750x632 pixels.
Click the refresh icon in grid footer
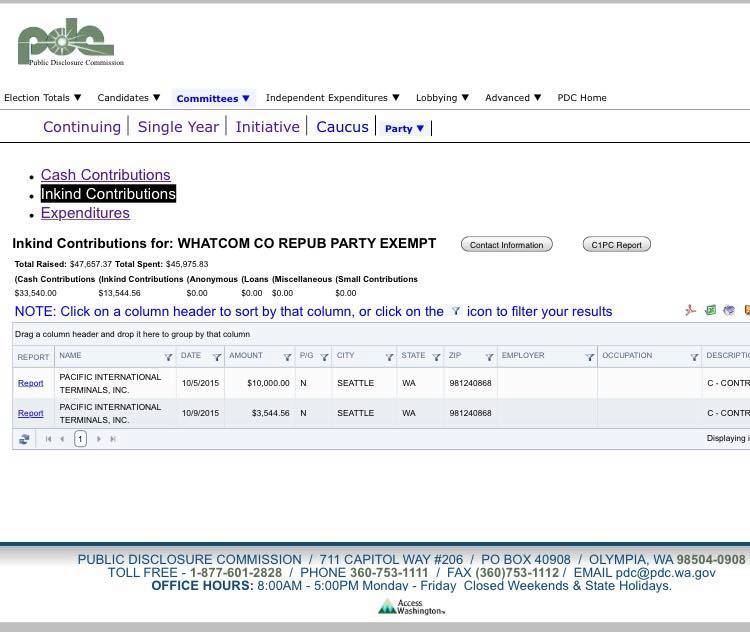[24, 439]
